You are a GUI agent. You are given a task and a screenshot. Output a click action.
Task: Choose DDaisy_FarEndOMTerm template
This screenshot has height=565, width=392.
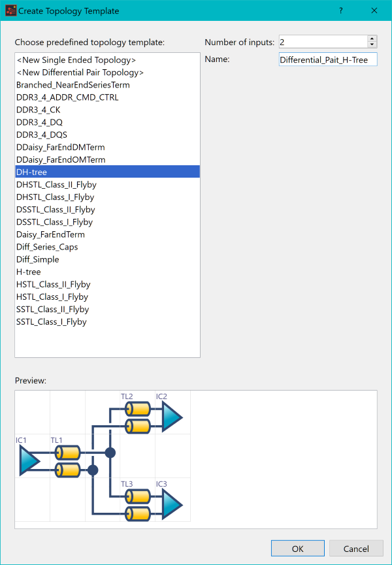[x=107, y=159]
